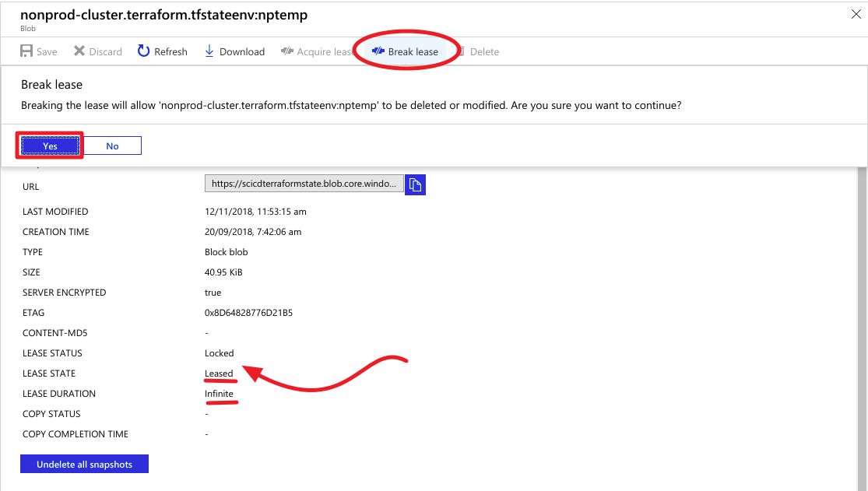Click the Leased lease state value

click(219, 374)
